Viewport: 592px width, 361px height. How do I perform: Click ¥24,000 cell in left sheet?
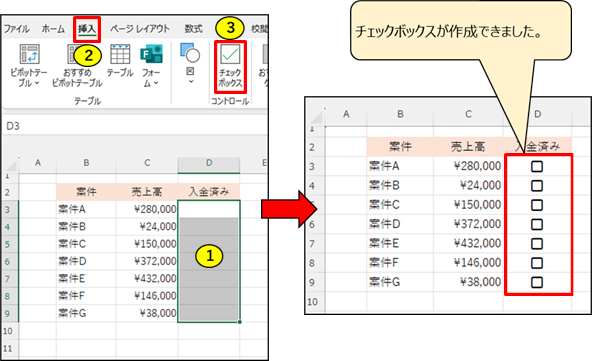click(147, 227)
